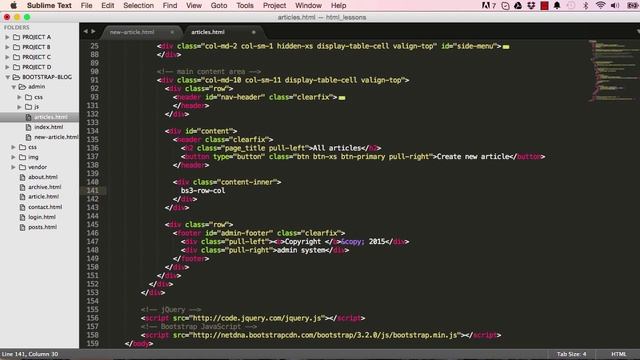The width and height of the screenshot is (640, 360).
Task: Open the View menu
Action: click(194, 5)
